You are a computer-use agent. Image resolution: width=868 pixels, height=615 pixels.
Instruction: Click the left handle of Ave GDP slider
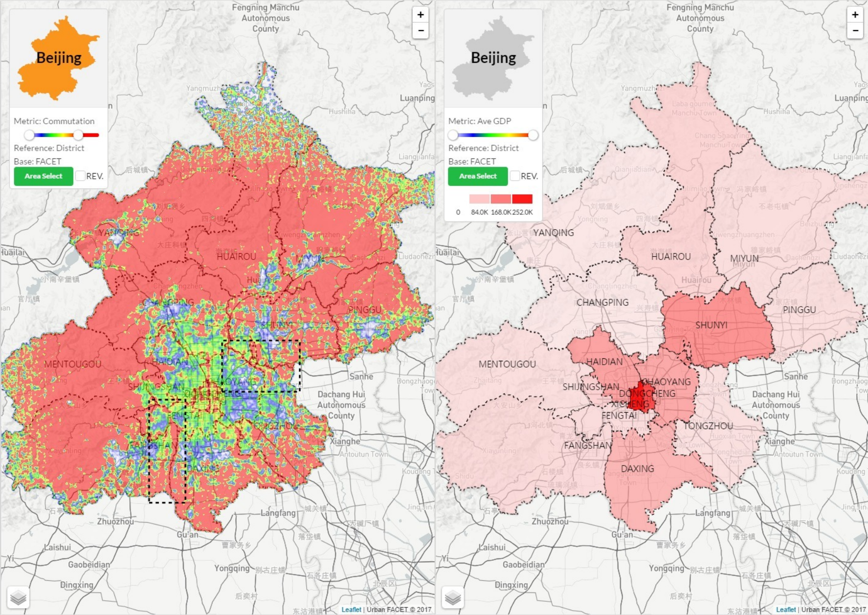[453, 135]
